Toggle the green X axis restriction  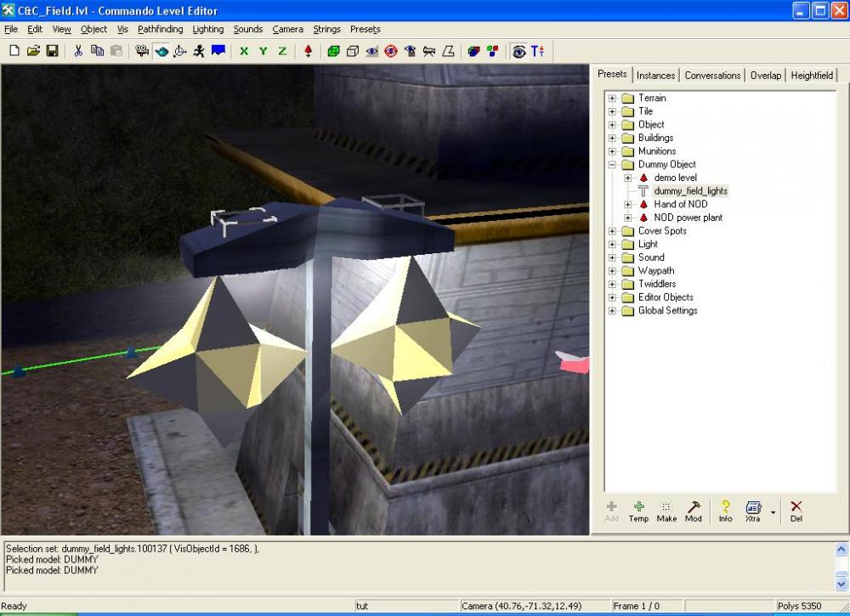244,51
